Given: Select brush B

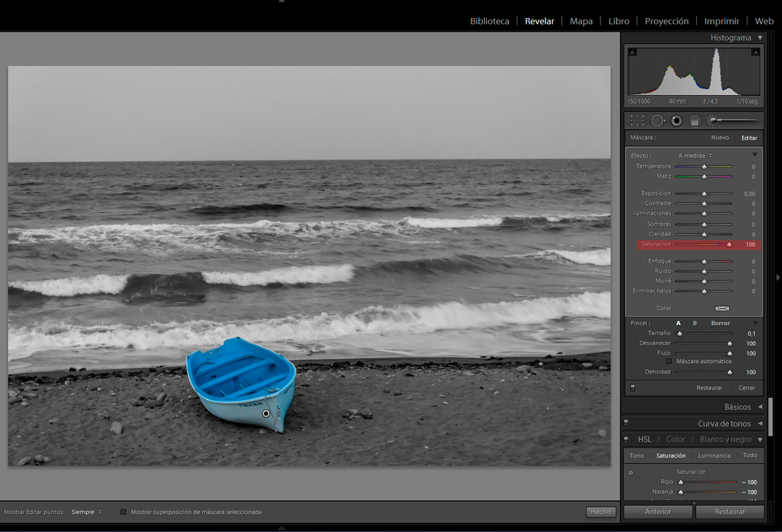Looking at the screenshot, I should (x=695, y=323).
